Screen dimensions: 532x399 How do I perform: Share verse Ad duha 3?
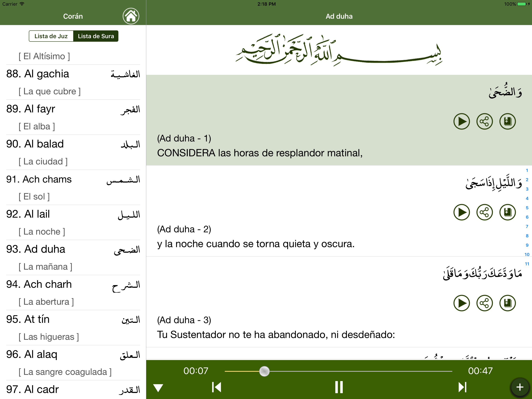pyautogui.click(x=484, y=303)
